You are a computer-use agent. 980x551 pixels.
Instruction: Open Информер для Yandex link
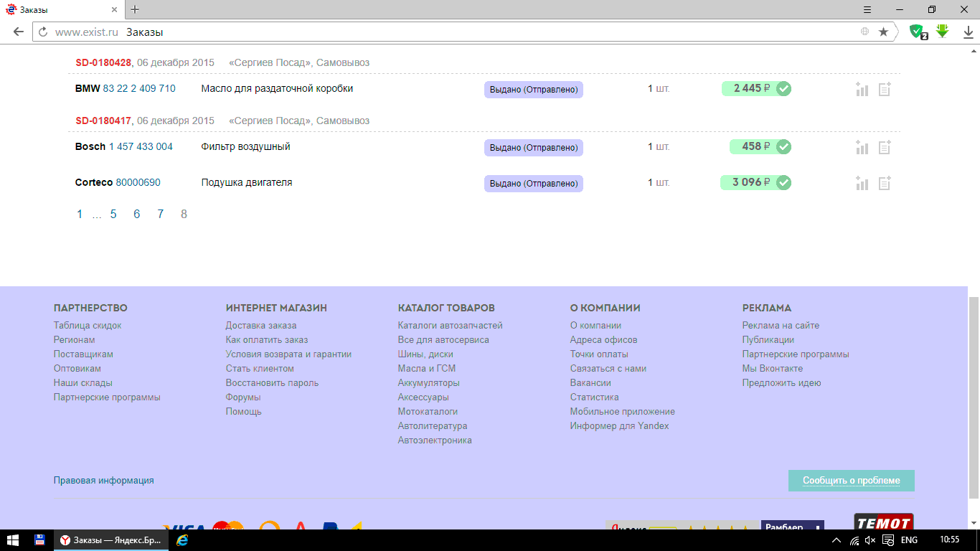point(620,425)
